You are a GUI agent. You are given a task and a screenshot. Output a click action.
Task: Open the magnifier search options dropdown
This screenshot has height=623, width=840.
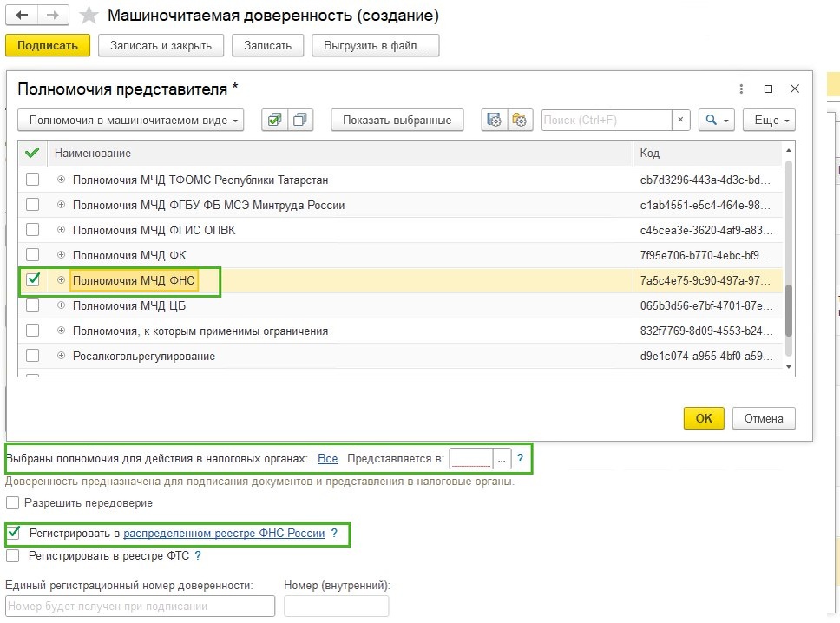(716, 120)
